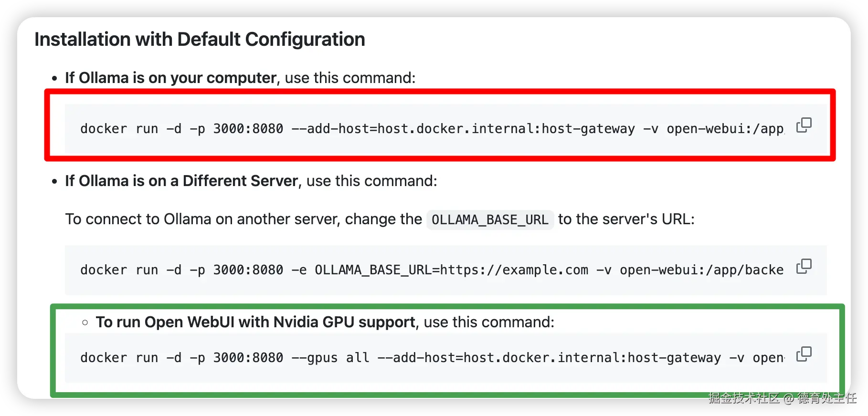Click the Installation with Default Configuration heading
Image resolution: width=868 pixels, height=416 pixels.
click(200, 39)
